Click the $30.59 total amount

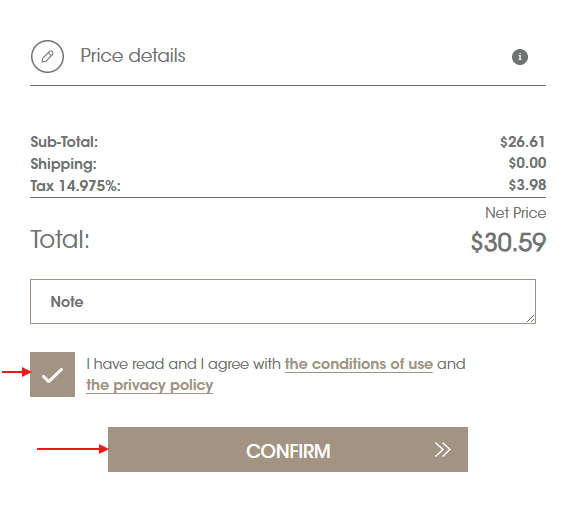pyautogui.click(x=508, y=243)
